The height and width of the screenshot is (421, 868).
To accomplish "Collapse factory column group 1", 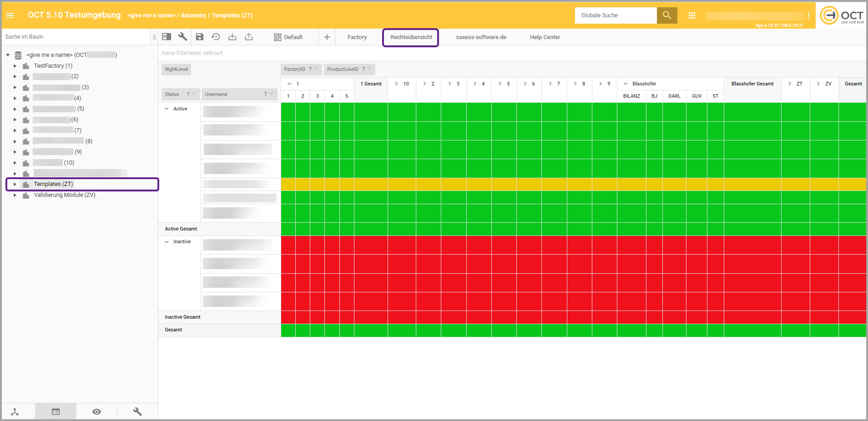I will coord(289,84).
